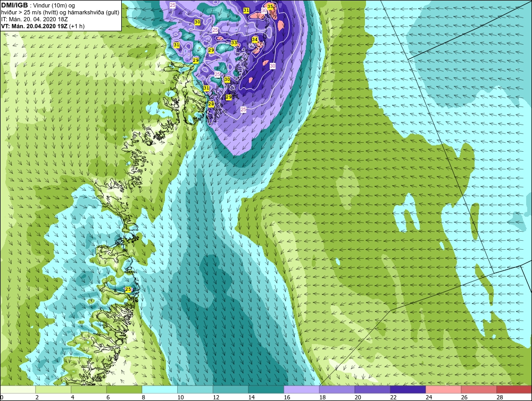532x401 pixels.
Task: Pick the 4–6 m/s legend color swatch
Action: 89,389
